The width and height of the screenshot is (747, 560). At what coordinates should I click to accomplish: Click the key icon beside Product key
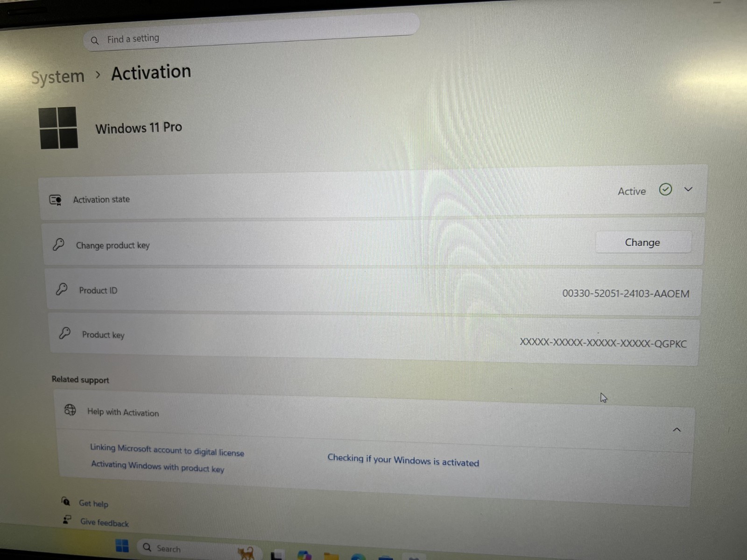(65, 333)
